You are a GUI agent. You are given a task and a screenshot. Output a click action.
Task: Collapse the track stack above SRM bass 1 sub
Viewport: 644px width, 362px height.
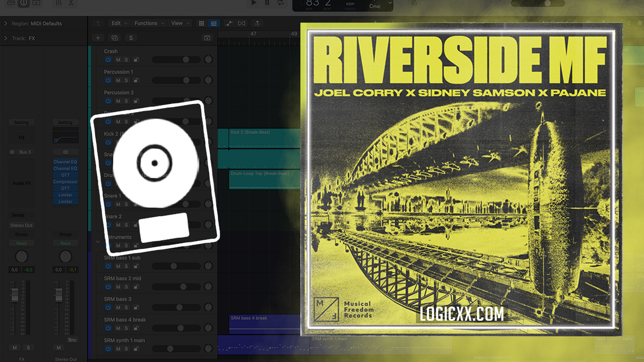pos(98,241)
